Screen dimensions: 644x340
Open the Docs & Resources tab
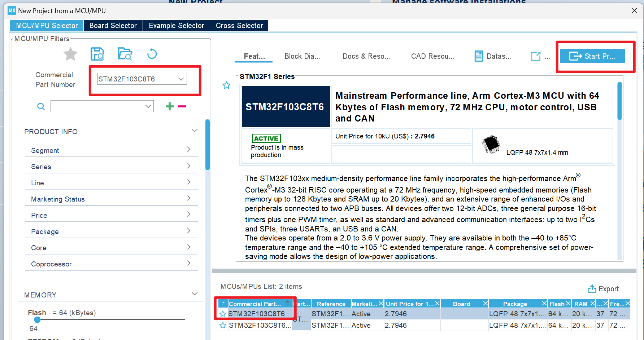click(367, 56)
